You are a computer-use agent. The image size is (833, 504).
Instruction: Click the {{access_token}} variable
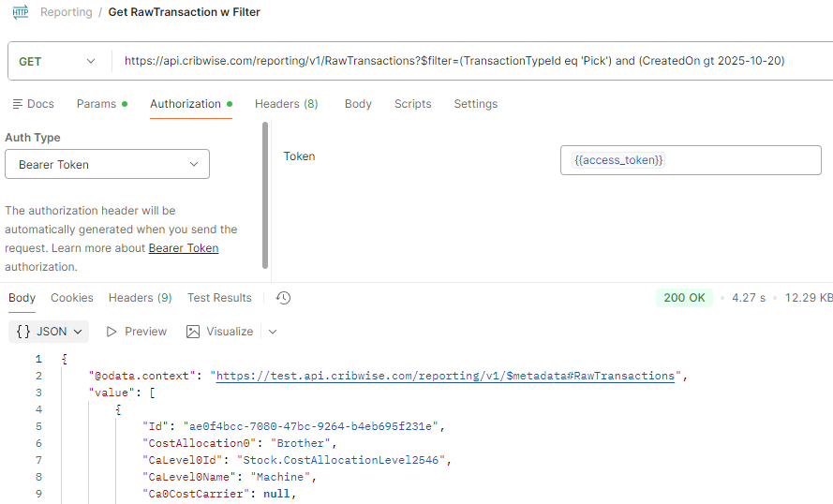coord(619,160)
